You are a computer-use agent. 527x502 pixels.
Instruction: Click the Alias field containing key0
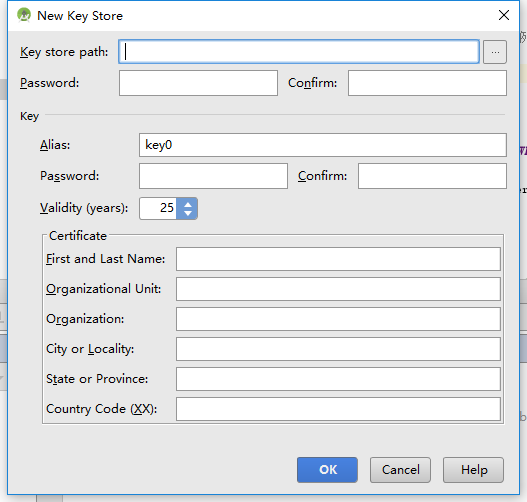[x=323, y=145]
